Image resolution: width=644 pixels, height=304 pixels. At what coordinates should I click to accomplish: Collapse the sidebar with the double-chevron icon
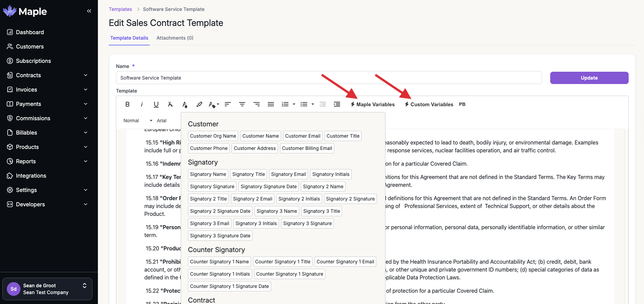tap(89, 11)
